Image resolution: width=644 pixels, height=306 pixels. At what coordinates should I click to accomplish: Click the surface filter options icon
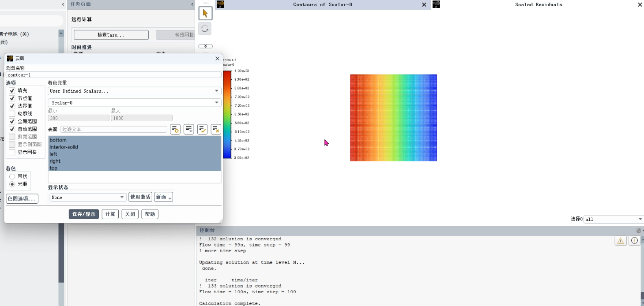pos(175,129)
